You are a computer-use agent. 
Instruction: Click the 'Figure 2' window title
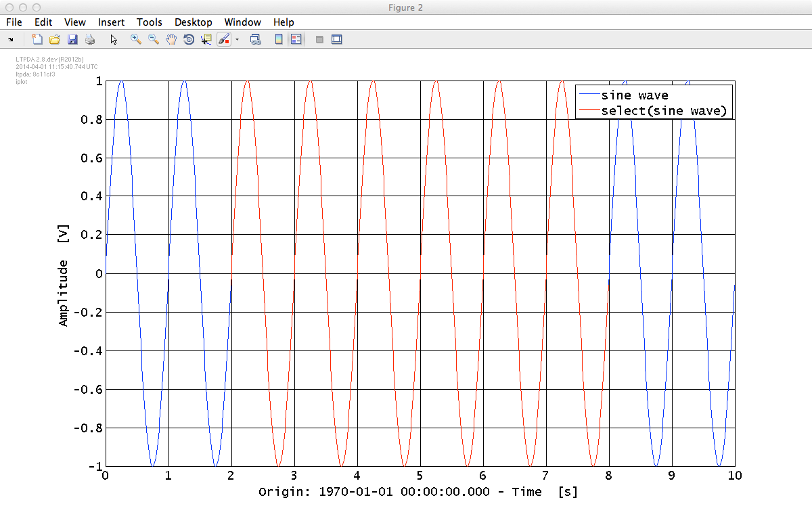(x=406, y=7)
